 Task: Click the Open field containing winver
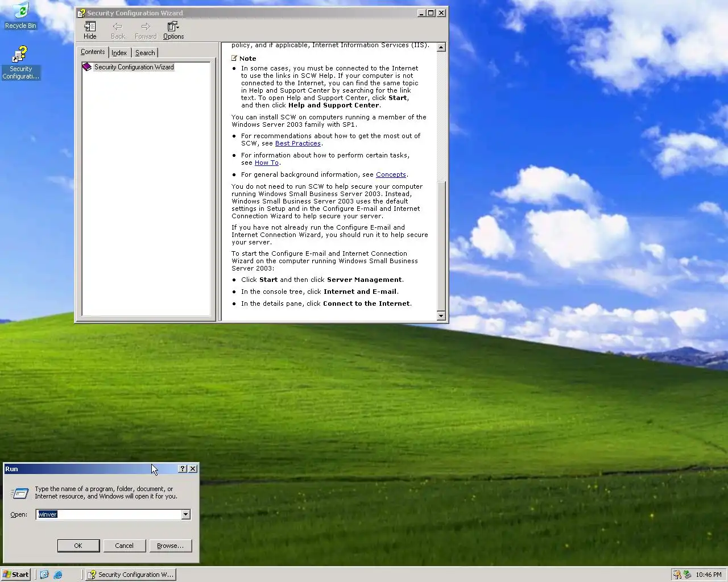click(x=108, y=514)
